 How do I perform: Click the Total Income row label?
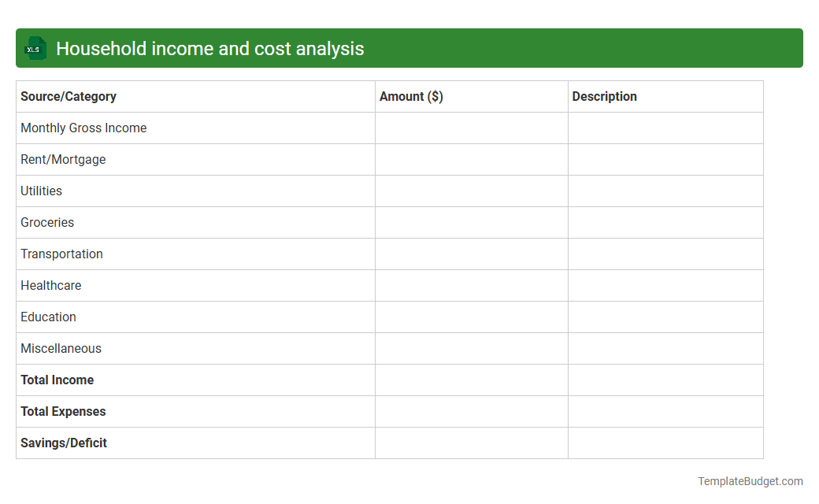pyautogui.click(x=57, y=380)
